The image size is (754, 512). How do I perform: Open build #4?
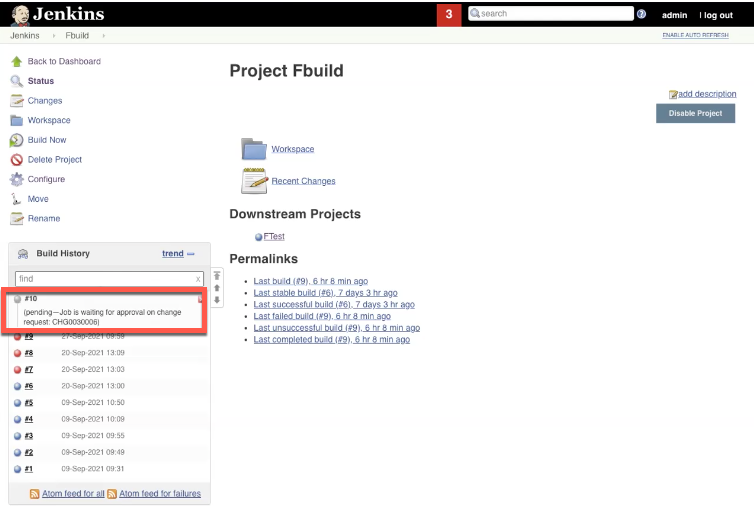click(x=29, y=420)
